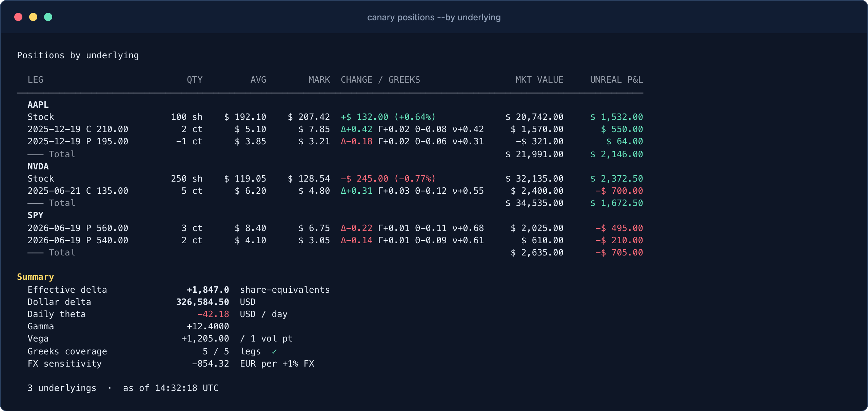The height and width of the screenshot is (412, 868).
Task: Click NVDA total P&L $ 1,672.50
Action: pos(616,203)
